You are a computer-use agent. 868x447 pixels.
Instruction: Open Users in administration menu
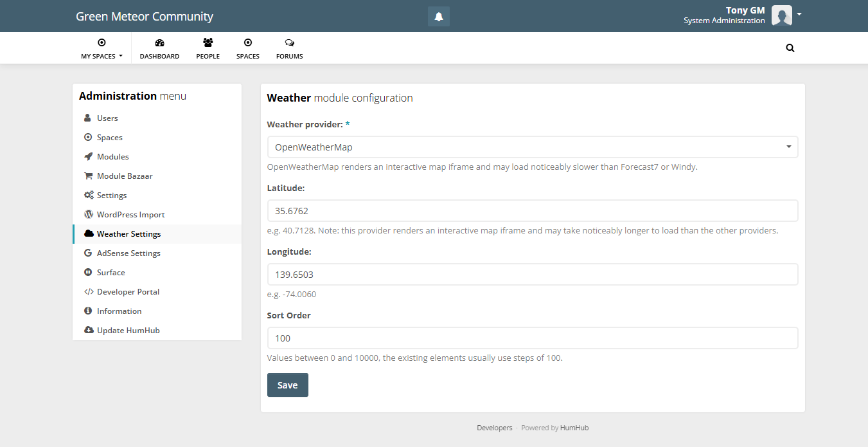[x=157, y=118]
